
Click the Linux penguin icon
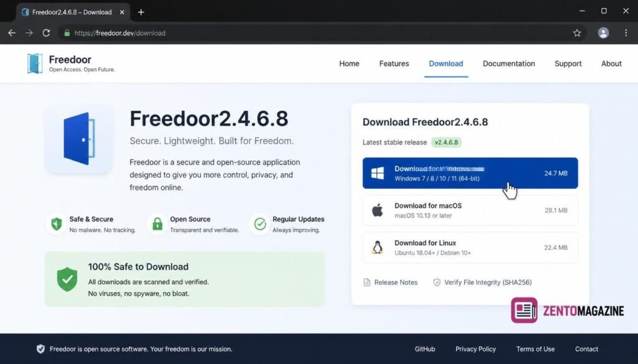tap(377, 248)
